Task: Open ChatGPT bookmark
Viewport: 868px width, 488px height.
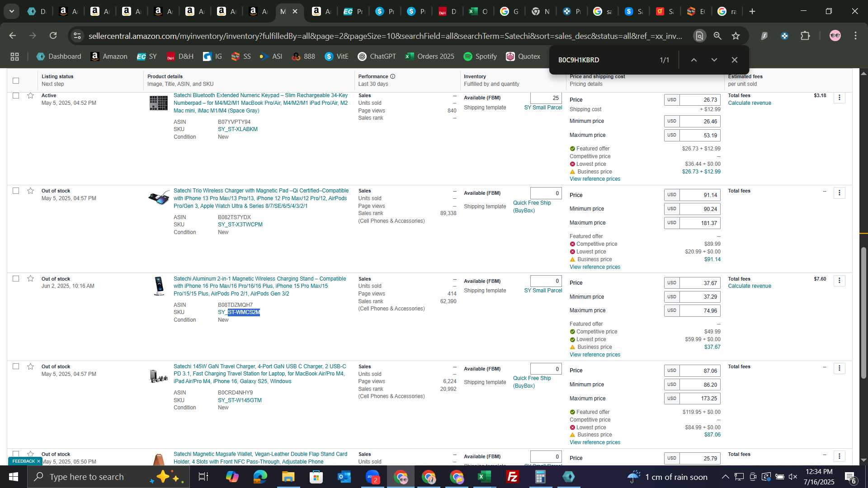Action: pyautogui.click(x=377, y=56)
